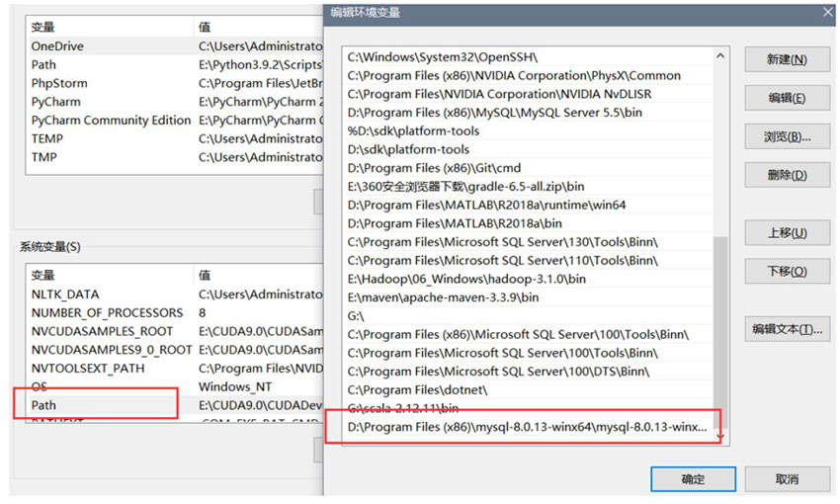This screenshot has height=504, width=840.
Task: Cancel dialog with 取消 button
Action: pyautogui.click(x=787, y=479)
